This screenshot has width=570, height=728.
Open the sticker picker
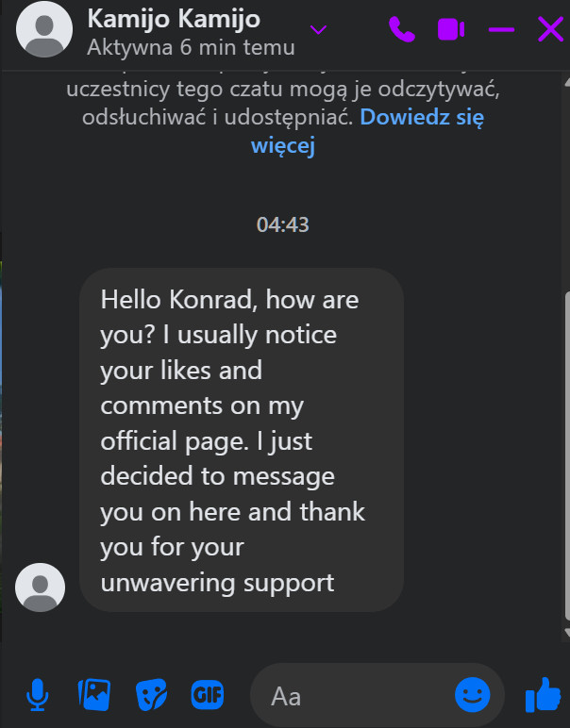(x=151, y=696)
